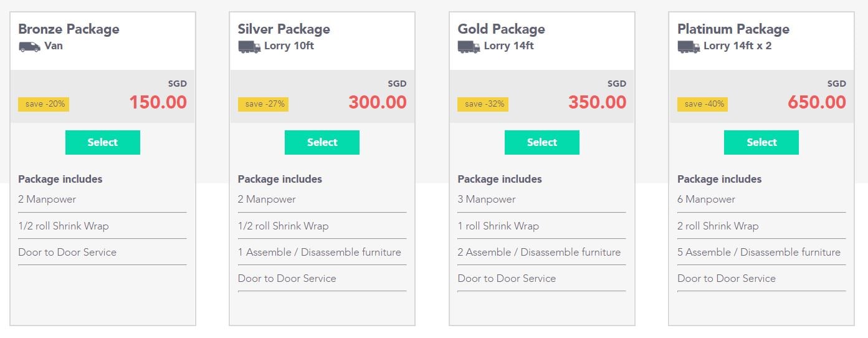Click the lorry icon in Silver Package

[x=249, y=47]
